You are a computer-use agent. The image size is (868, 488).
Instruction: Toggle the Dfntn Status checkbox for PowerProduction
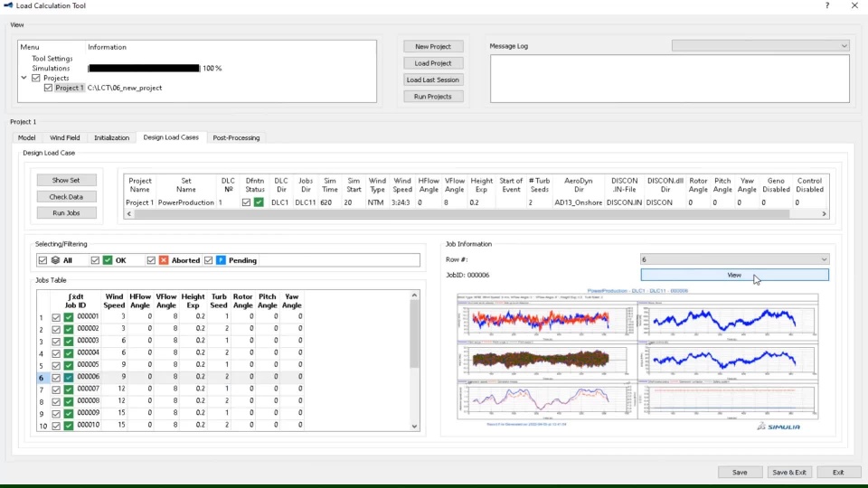coord(246,202)
